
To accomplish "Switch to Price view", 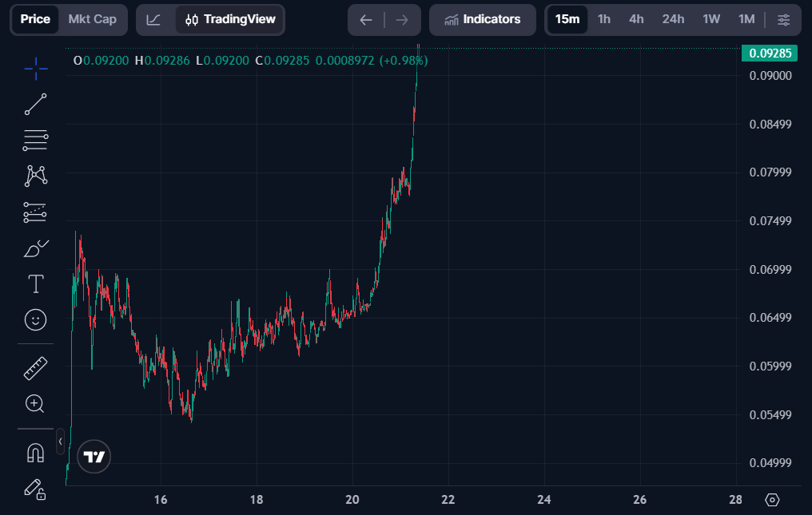I will click(35, 19).
